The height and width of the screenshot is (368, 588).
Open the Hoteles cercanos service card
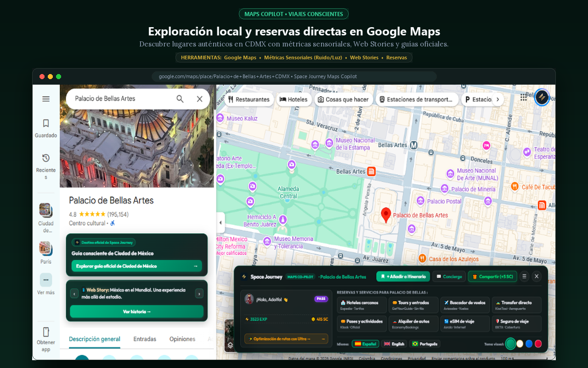click(362, 305)
